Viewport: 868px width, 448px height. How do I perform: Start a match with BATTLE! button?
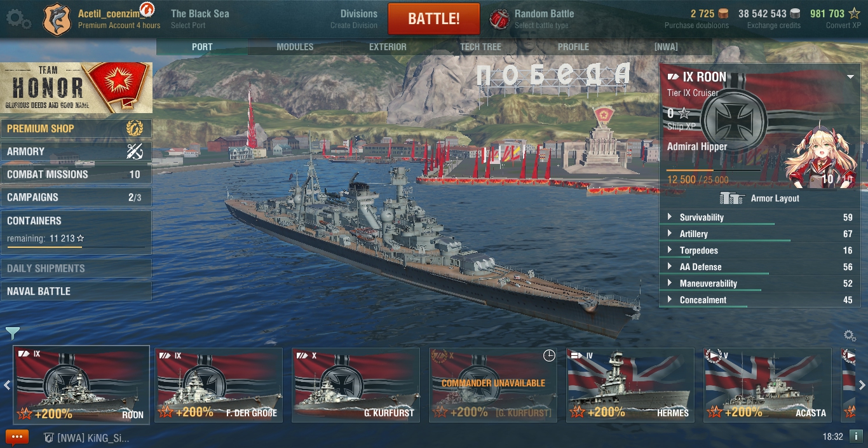click(433, 18)
